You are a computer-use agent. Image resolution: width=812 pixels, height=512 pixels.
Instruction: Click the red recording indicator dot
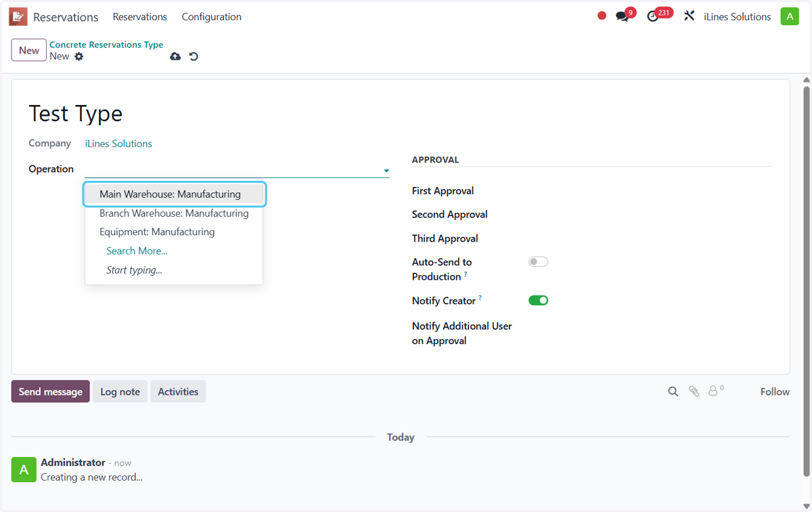602,16
